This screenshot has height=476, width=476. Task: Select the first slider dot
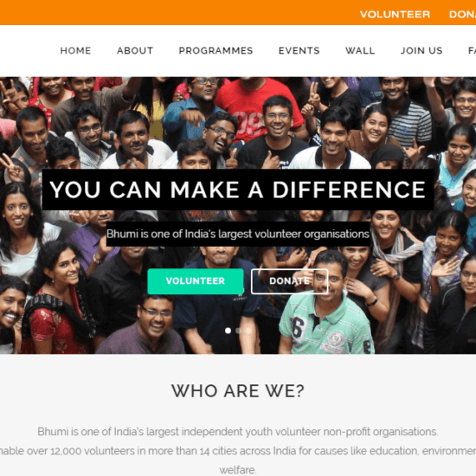tap(228, 331)
